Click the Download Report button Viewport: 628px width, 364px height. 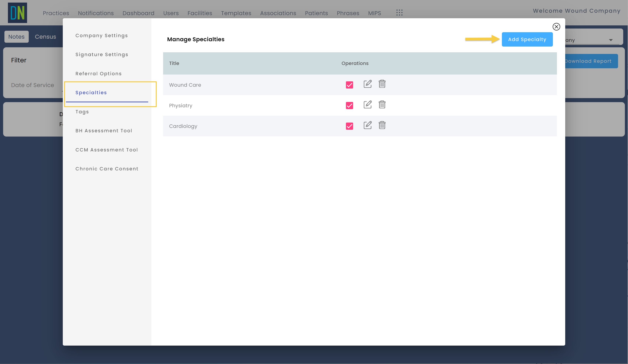[x=591, y=61]
